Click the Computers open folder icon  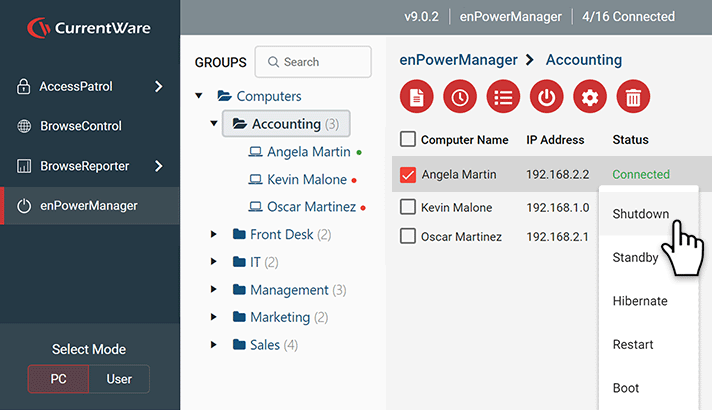click(224, 96)
